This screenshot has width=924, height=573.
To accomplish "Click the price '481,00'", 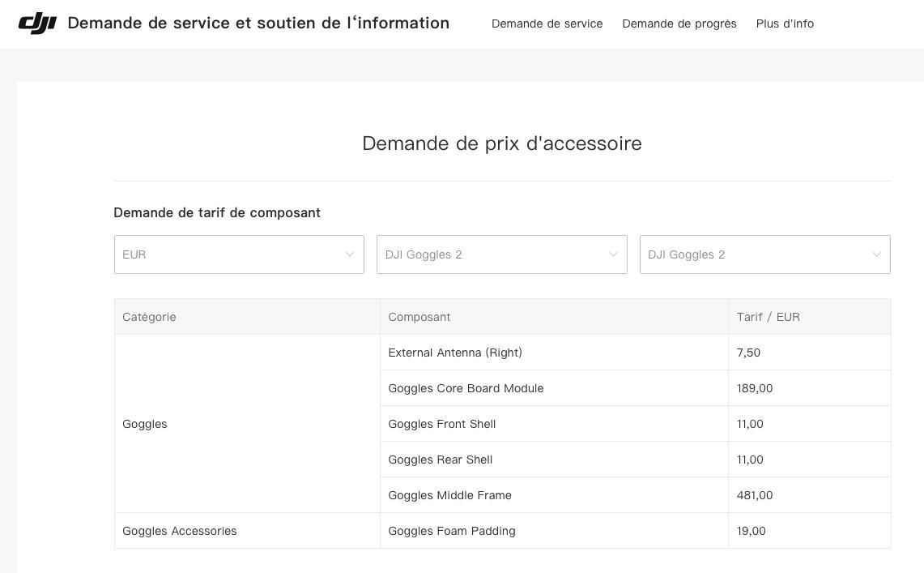I will pos(754,495).
